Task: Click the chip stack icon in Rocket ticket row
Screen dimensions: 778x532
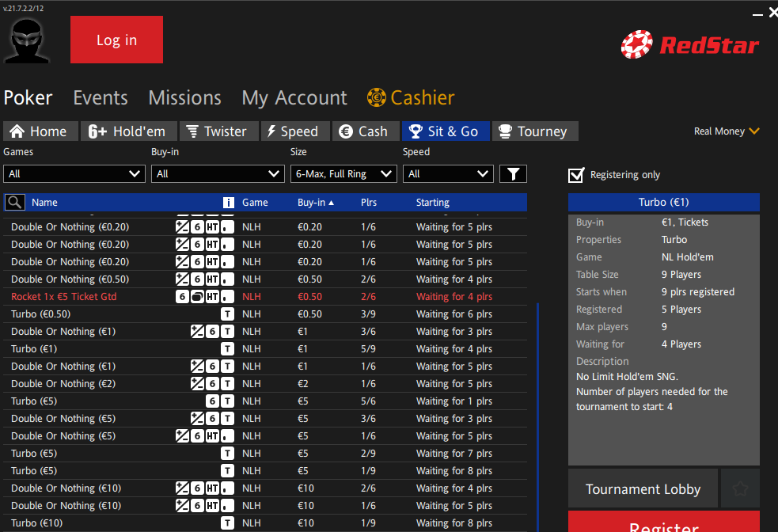Action: click(x=198, y=297)
